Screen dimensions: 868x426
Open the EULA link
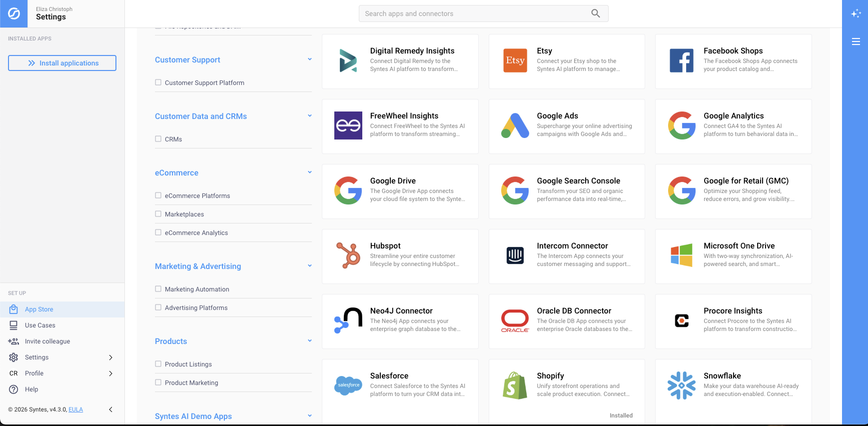pos(75,409)
